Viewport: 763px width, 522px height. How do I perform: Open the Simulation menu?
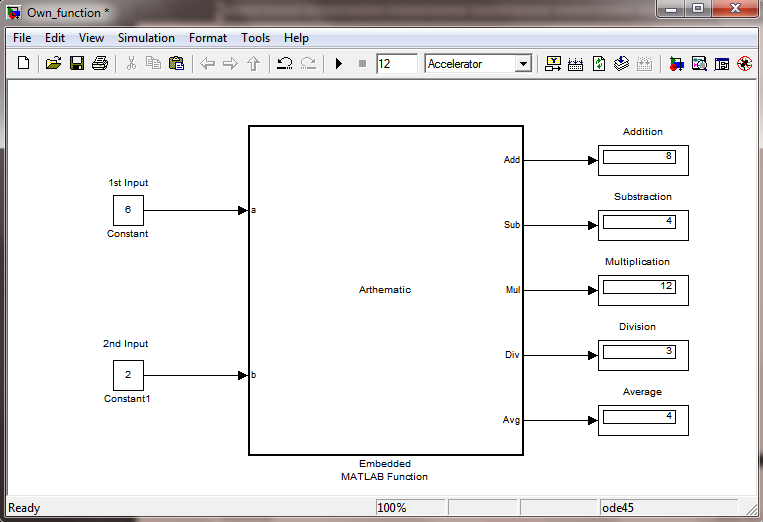coord(146,38)
